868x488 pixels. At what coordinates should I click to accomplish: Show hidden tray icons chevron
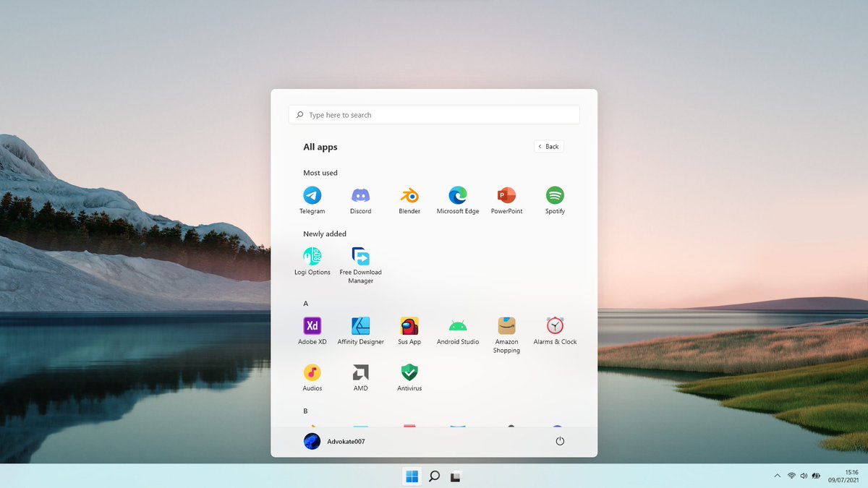(x=778, y=476)
